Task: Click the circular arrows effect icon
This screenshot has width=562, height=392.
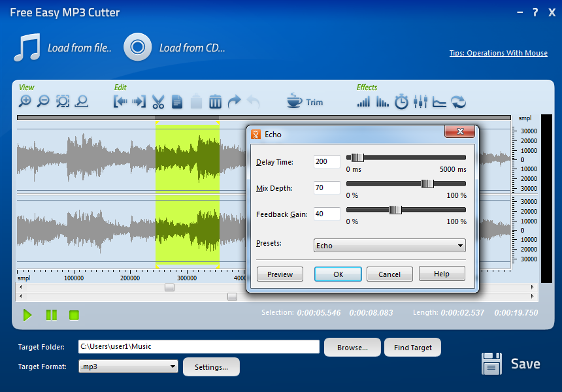Action: click(458, 102)
